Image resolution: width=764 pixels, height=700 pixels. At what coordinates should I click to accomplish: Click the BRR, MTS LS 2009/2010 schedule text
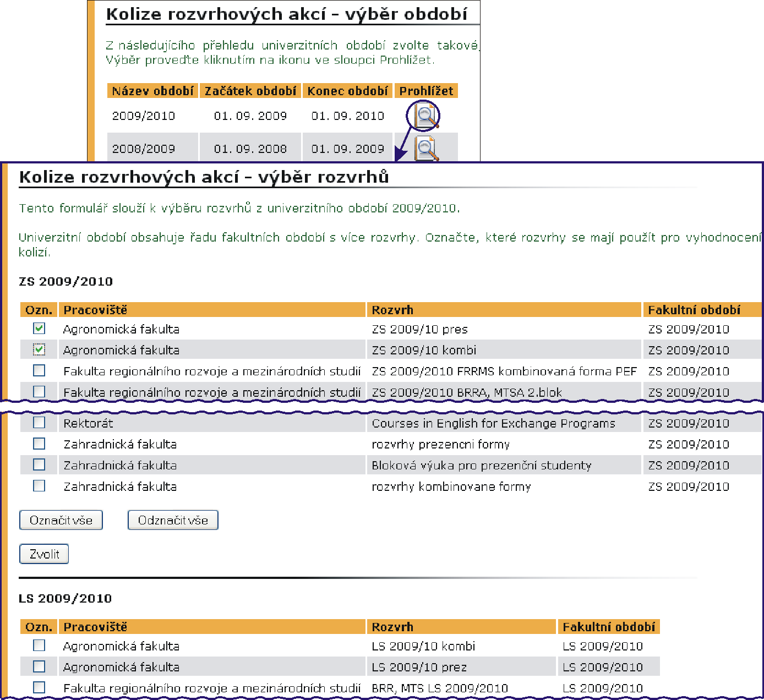pos(440,688)
